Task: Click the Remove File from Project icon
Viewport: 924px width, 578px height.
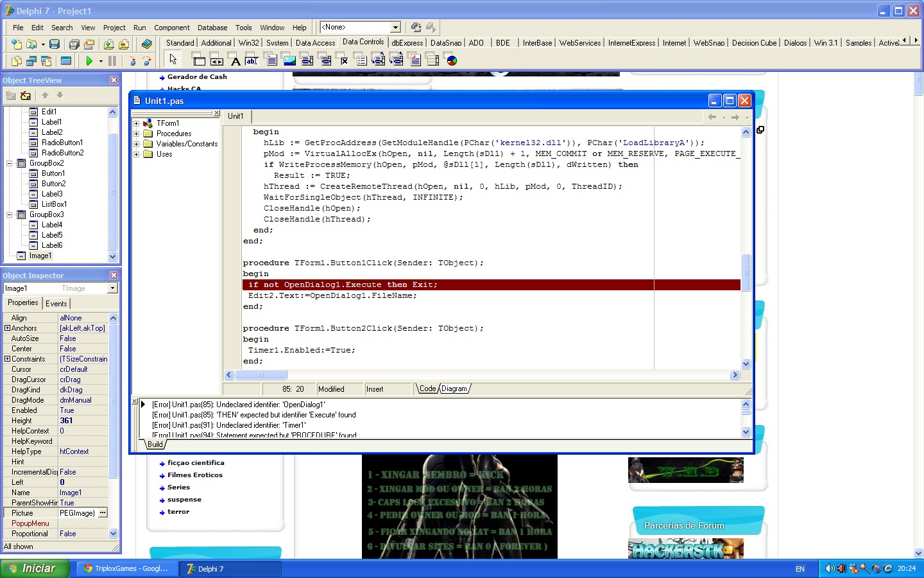Action: click(x=124, y=44)
